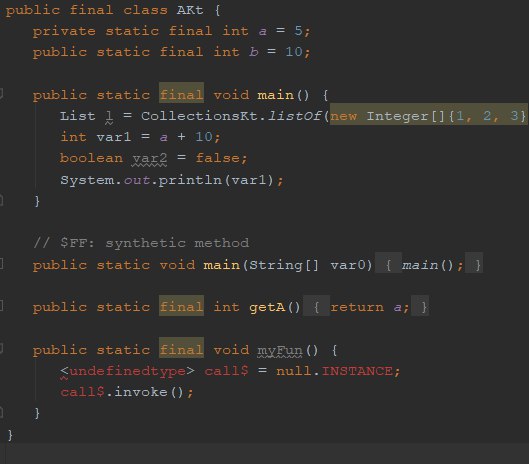529x464 pixels.
Task: Click the underlined var2 variable
Action: pos(149,159)
